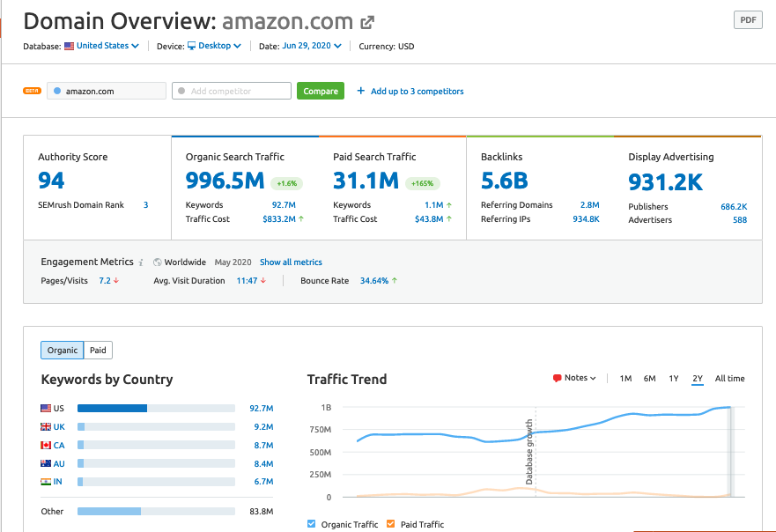Click organic keywords value 92.7M
Screen dimensions: 776x532
(x=284, y=205)
